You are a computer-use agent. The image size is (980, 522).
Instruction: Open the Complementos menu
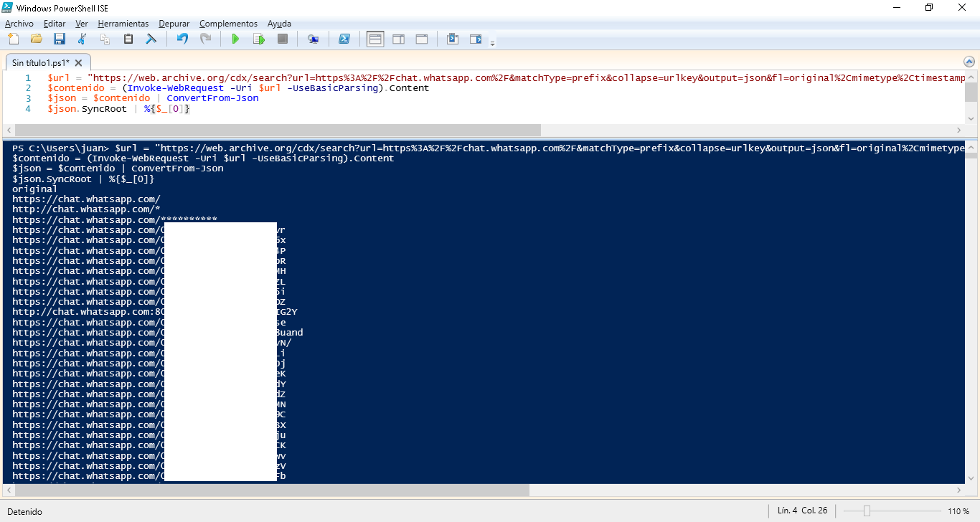228,24
